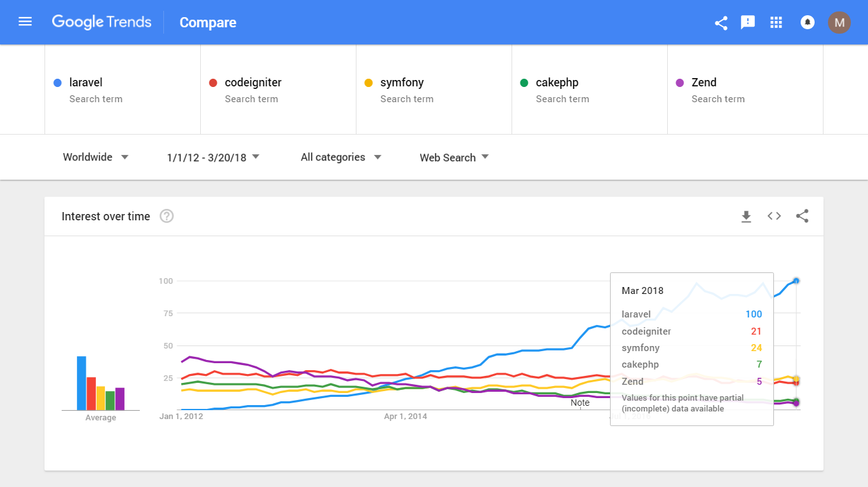
Task: Click the Google Trends logo
Action: (x=102, y=22)
